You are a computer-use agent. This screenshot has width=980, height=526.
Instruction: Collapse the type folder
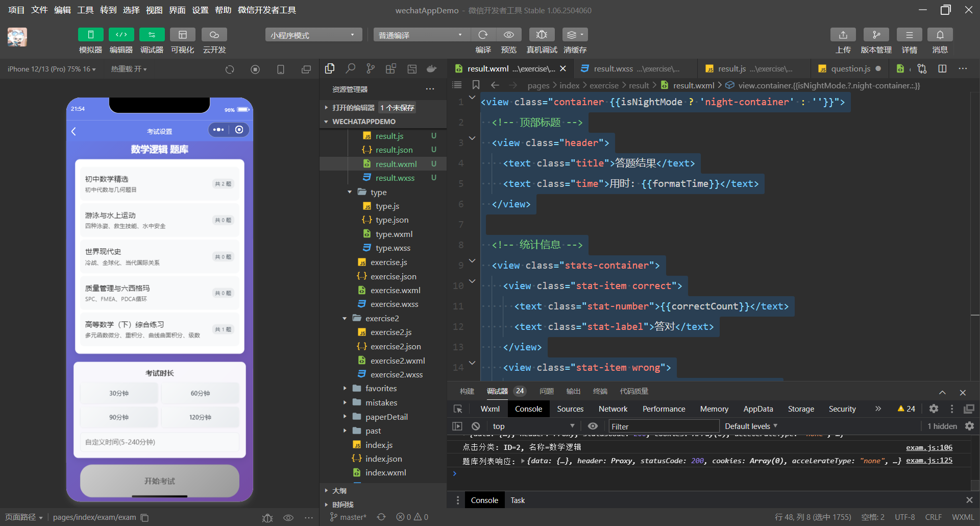[350, 192]
